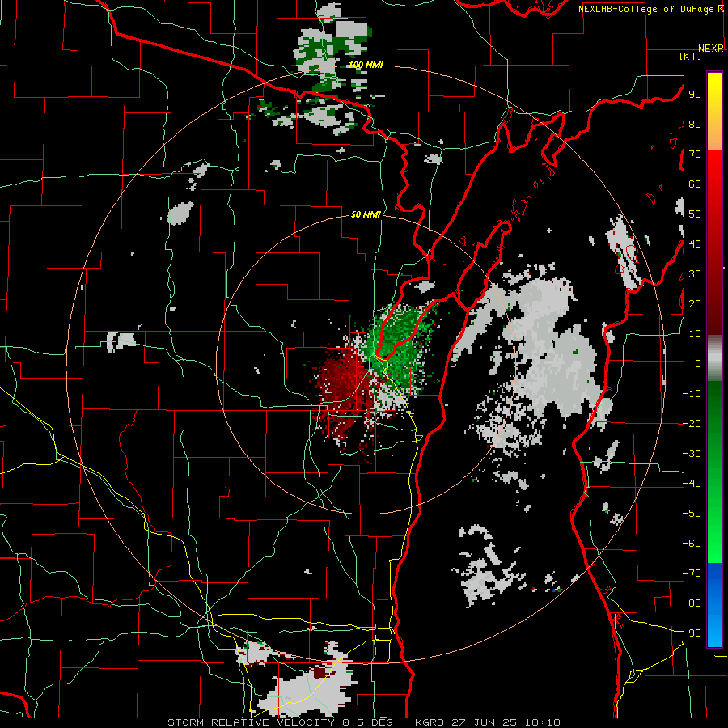Screen dimensions: 728x728
Task: Click the [KT] units label
Action: tap(691, 56)
